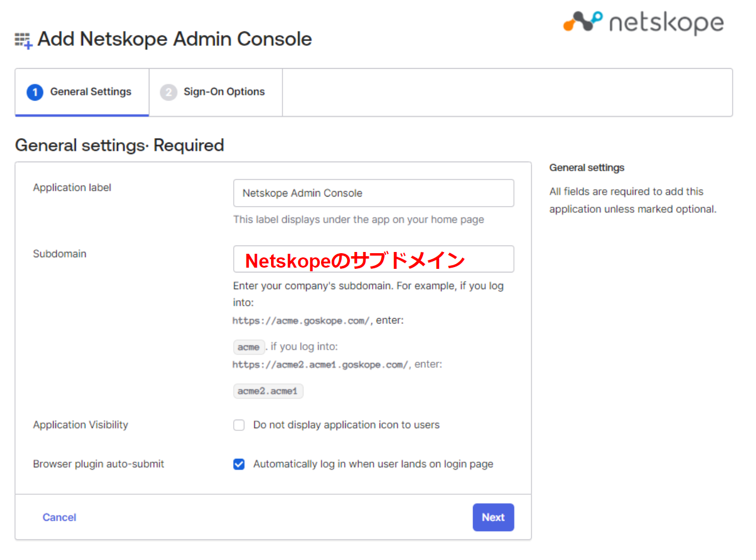Click the acme example code chip
Image resolution: width=756 pixels, height=560 pixels.
[x=249, y=347]
